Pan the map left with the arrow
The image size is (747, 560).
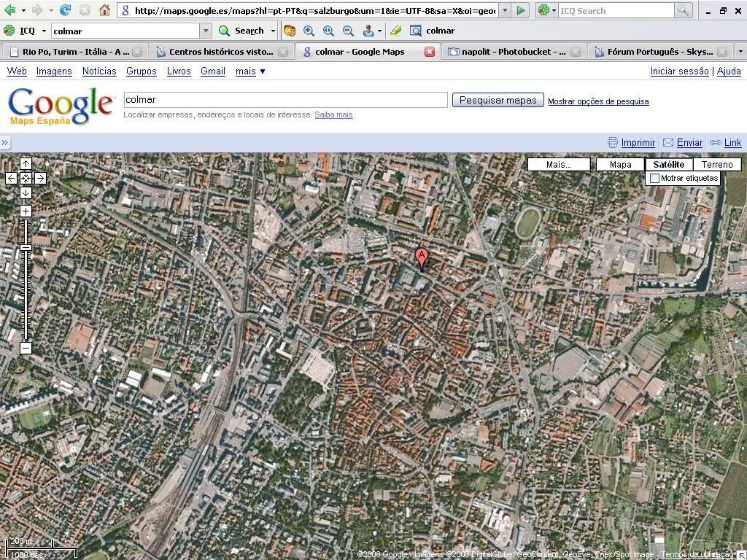(11, 178)
